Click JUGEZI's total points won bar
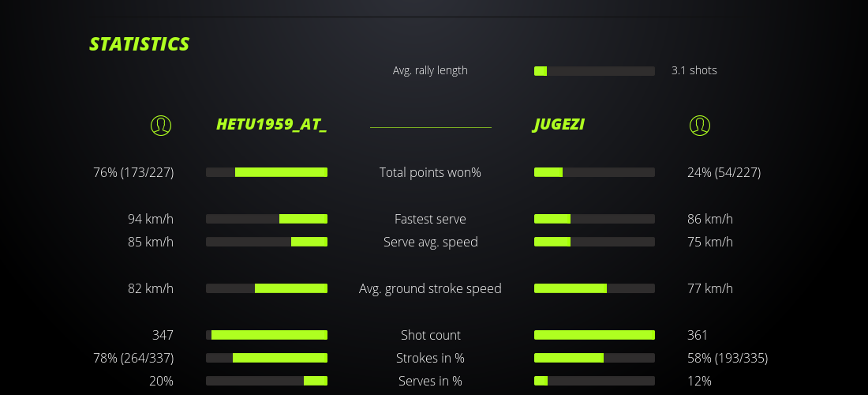Image resolution: width=868 pixels, height=395 pixels. 594,172
